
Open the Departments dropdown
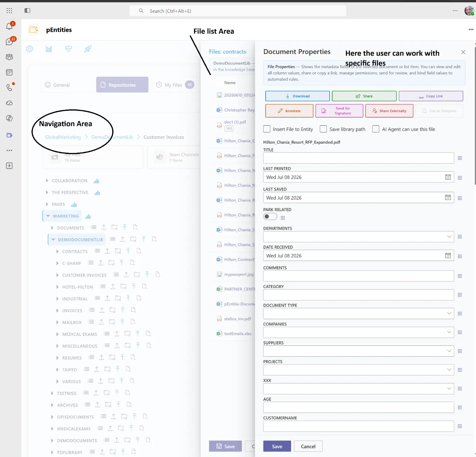tap(359, 237)
